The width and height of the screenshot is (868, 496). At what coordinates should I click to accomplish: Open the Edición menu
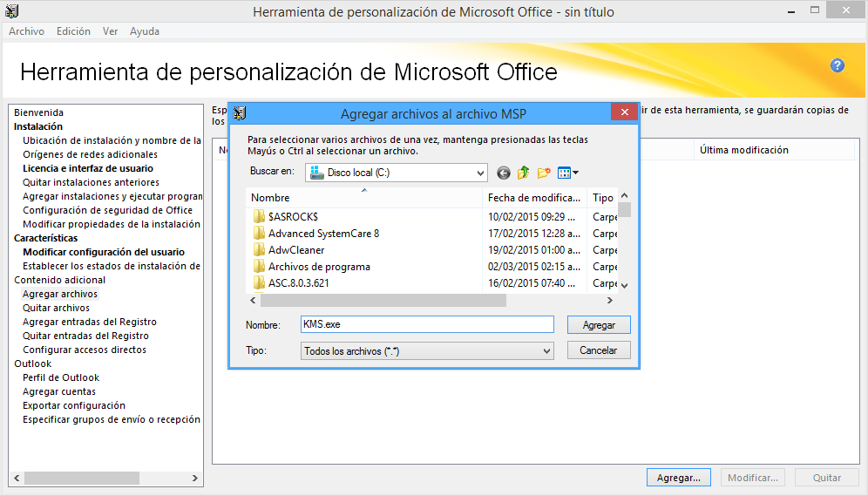tap(73, 31)
